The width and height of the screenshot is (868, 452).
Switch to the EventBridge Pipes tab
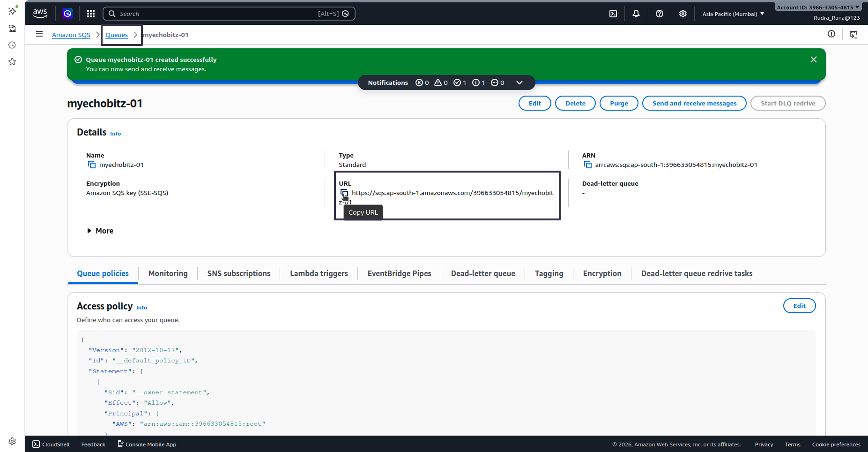(400, 273)
